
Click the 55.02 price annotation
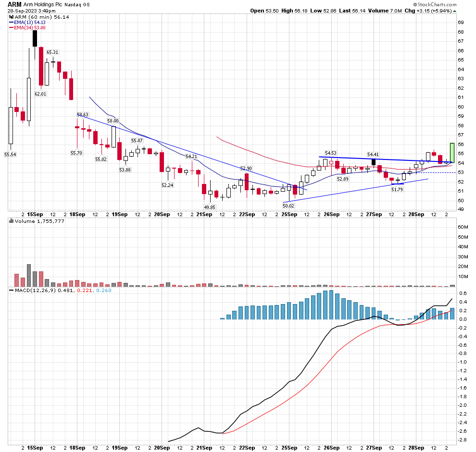(x=101, y=159)
